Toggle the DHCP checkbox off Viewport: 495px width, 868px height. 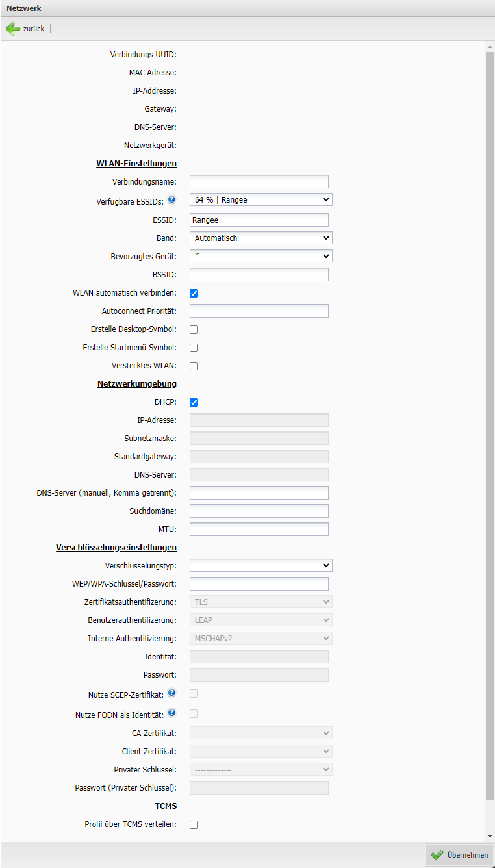click(194, 402)
